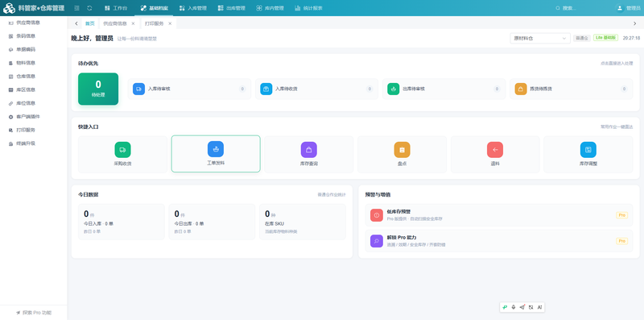This screenshot has height=320, width=644.
Task: Click 今日入库 statistics card
Action: pos(122,222)
